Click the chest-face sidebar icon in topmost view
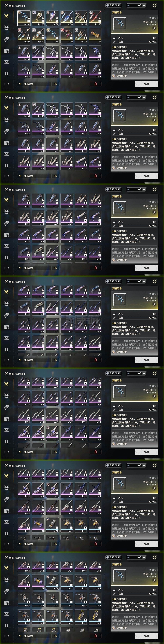This screenshot has width=164, height=644. point(7,62)
